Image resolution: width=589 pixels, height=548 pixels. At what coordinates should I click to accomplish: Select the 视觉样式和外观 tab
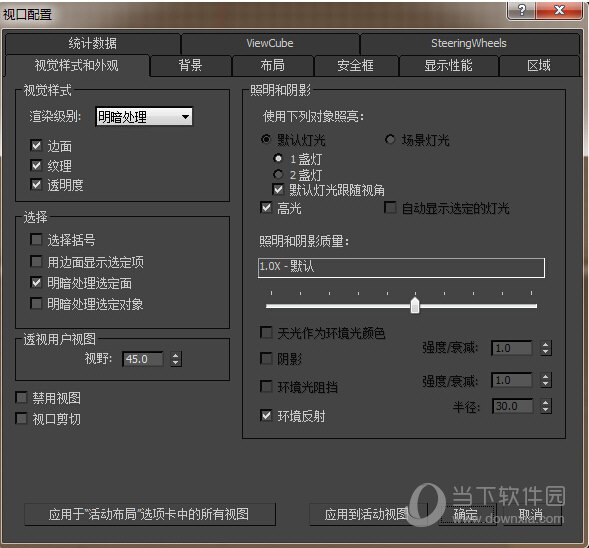pos(77,66)
